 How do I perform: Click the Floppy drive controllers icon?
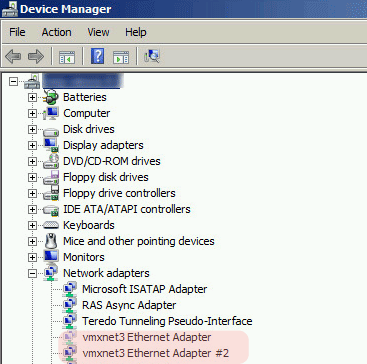(x=51, y=193)
